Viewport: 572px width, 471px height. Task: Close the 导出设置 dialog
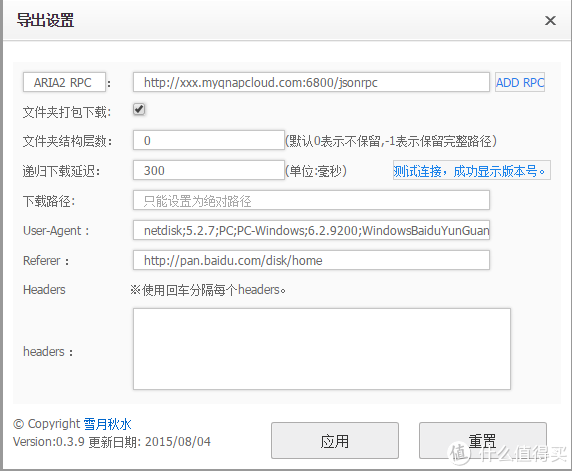tap(550, 20)
